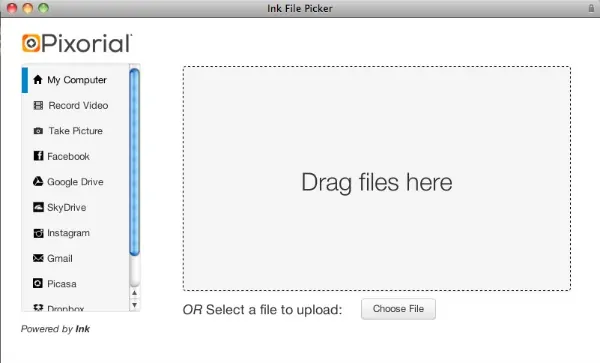Pick the Google Drive text entry
This screenshot has height=363, width=600.
75,182
